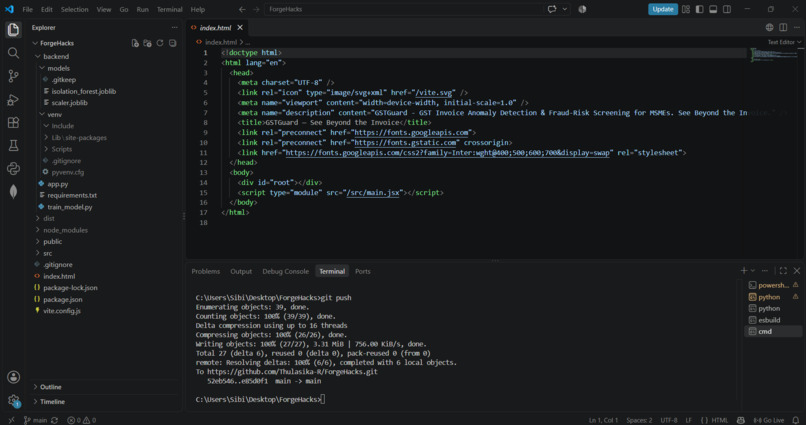Toggle the bottom panel visibility
This screenshot has height=425, width=806.
pyautogui.click(x=713, y=9)
